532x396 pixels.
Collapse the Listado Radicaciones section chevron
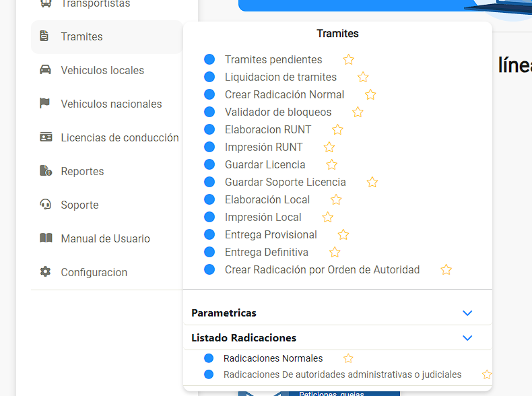pyautogui.click(x=467, y=338)
